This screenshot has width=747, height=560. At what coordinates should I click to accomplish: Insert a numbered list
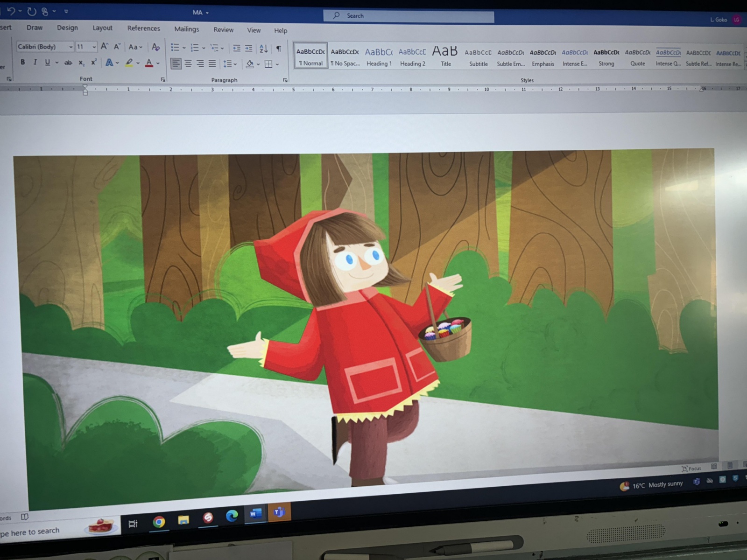[x=195, y=48]
